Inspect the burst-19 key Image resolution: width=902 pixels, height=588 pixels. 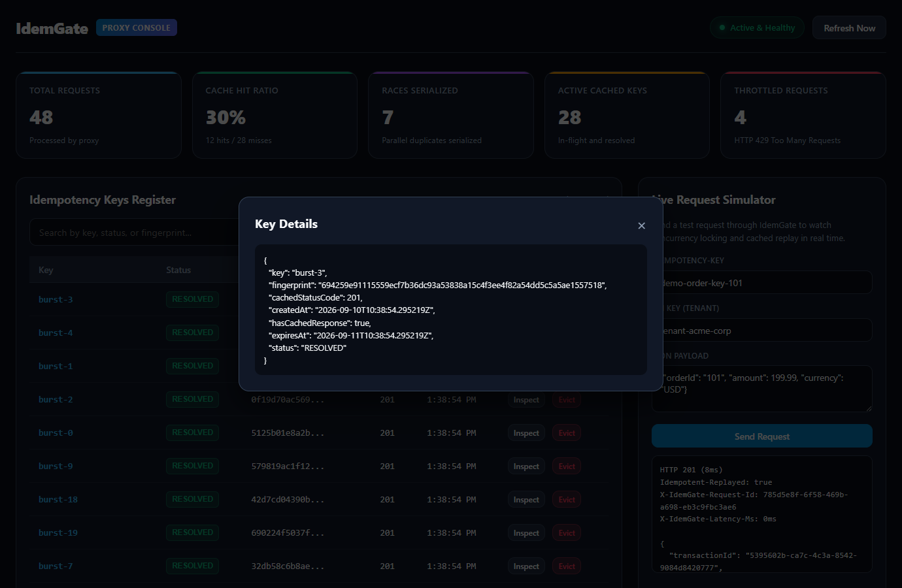click(x=526, y=533)
